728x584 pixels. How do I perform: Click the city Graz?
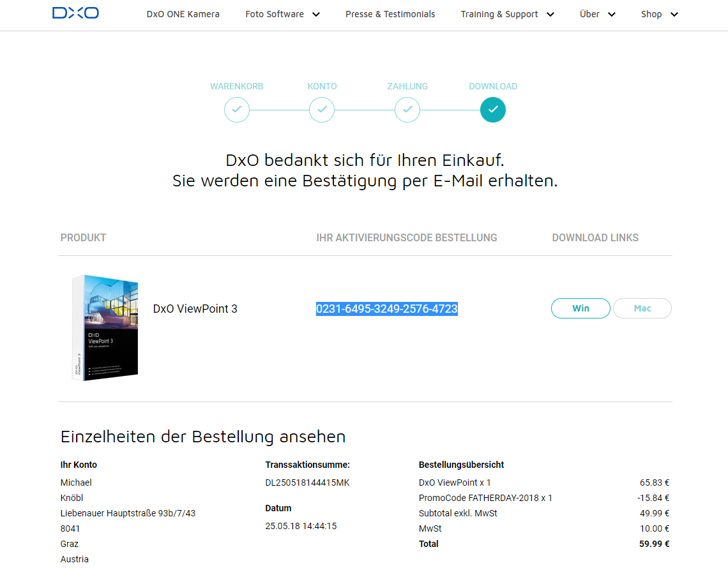(70, 544)
